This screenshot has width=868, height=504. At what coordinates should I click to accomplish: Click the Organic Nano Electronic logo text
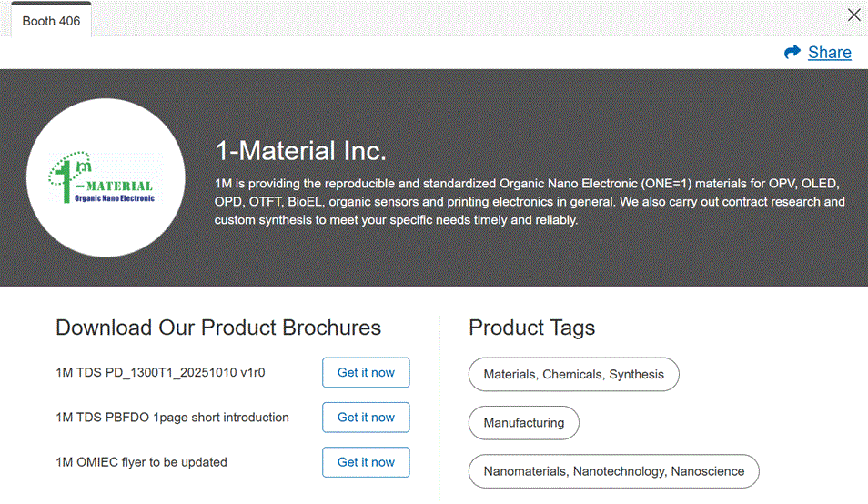click(x=115, y=198)
